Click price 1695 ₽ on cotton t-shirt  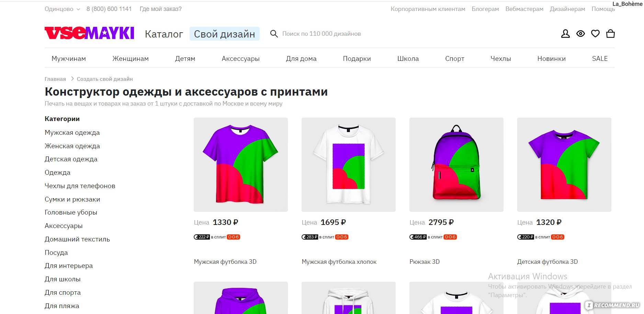(x=333, y=222)
